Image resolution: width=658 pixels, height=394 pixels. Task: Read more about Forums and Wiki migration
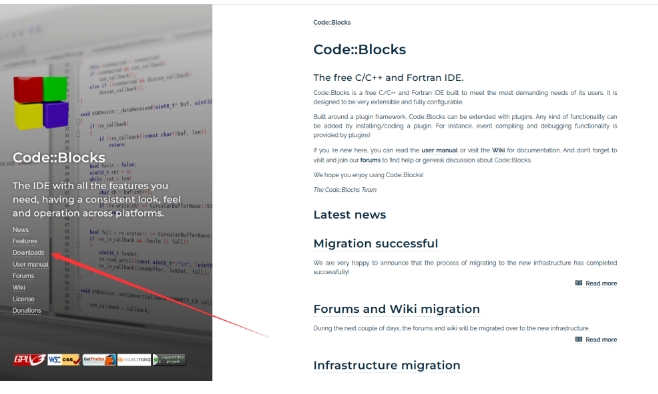601,339
